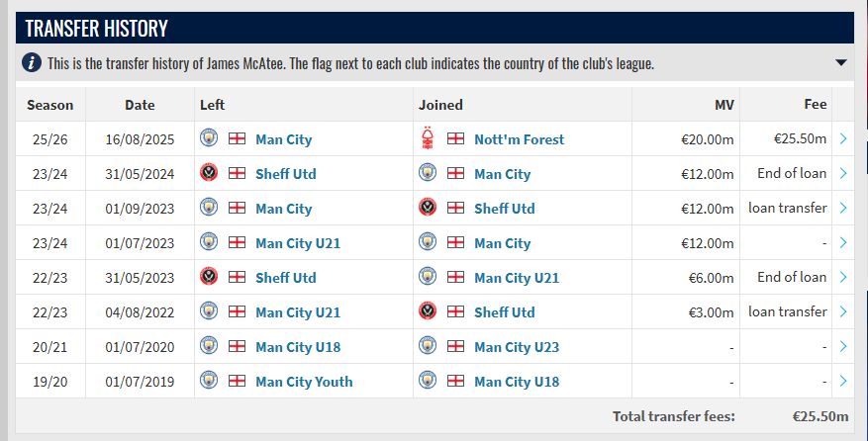This screenshot has width=868, height=441.
Task: Click Man City Youth crest icon
Action: click(208, 381)
